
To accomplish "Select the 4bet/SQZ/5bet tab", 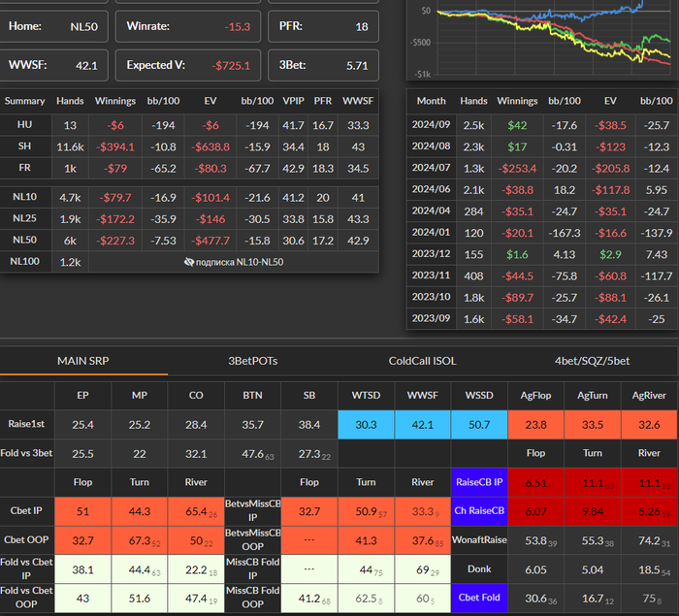I will click(x=592, y=361).
